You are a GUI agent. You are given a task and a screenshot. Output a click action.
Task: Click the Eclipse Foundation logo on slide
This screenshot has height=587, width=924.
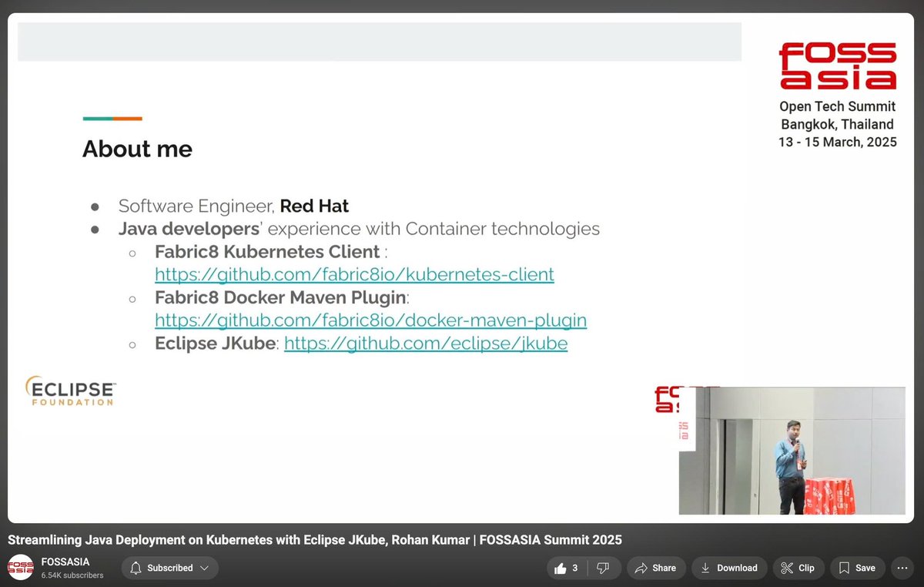pos(71,391)
